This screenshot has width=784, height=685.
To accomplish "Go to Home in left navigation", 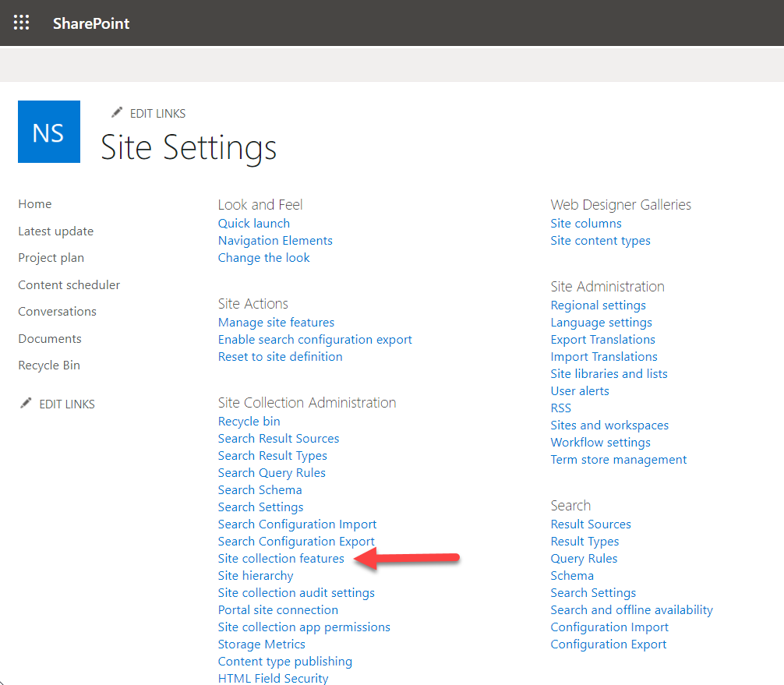I will (x=35, y=204).
